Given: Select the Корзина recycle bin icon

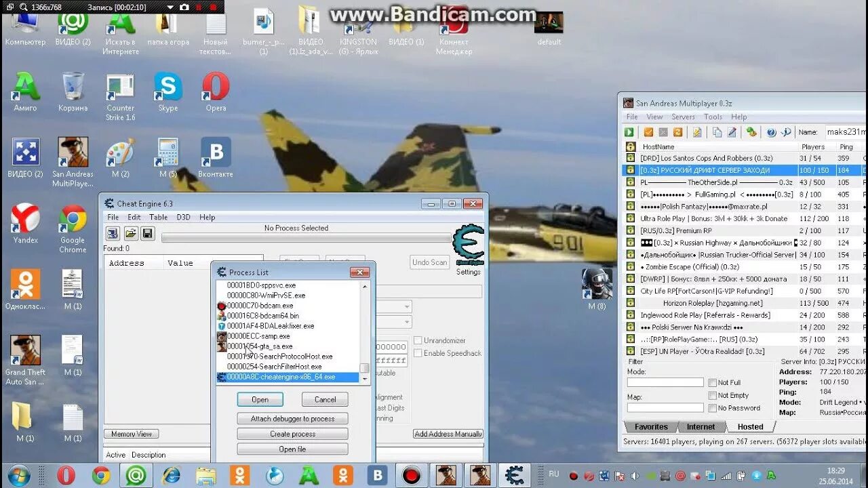Looking at the screenshot, I should [x=73, y=93].
